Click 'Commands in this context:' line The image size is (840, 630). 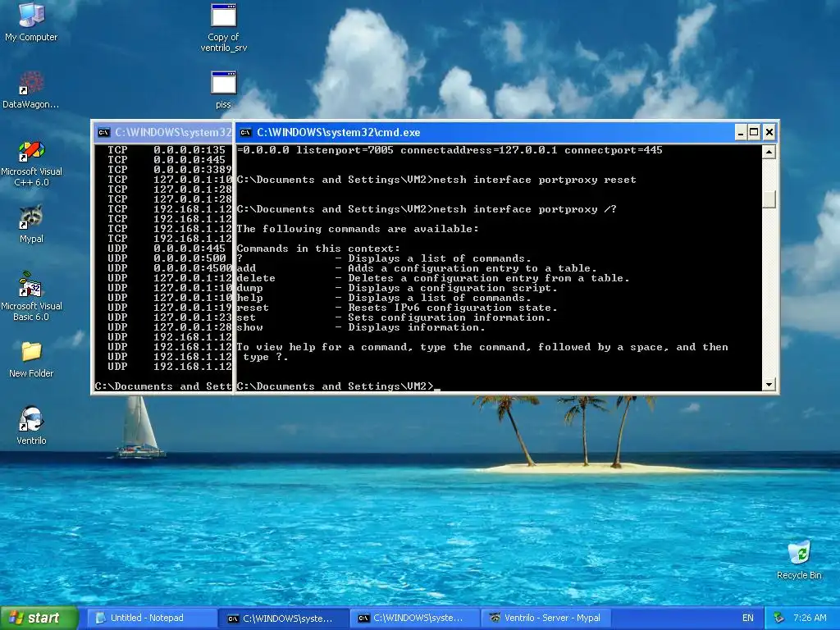(318, 249)
